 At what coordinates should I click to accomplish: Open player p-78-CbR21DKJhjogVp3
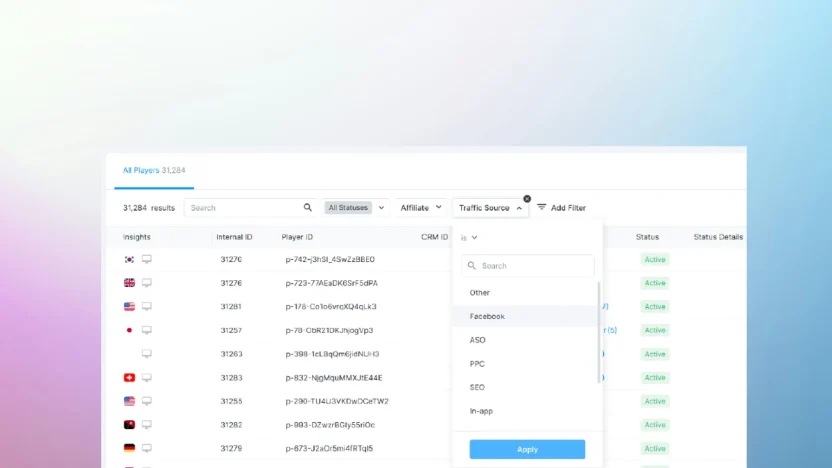[330, 330]
